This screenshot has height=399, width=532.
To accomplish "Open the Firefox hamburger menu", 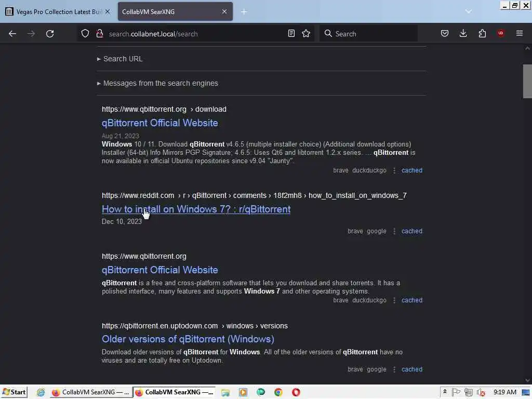I will point(520,33).
